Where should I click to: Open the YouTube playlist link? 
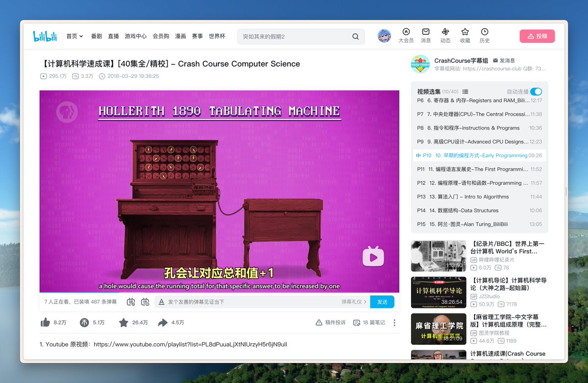[190, 344]
